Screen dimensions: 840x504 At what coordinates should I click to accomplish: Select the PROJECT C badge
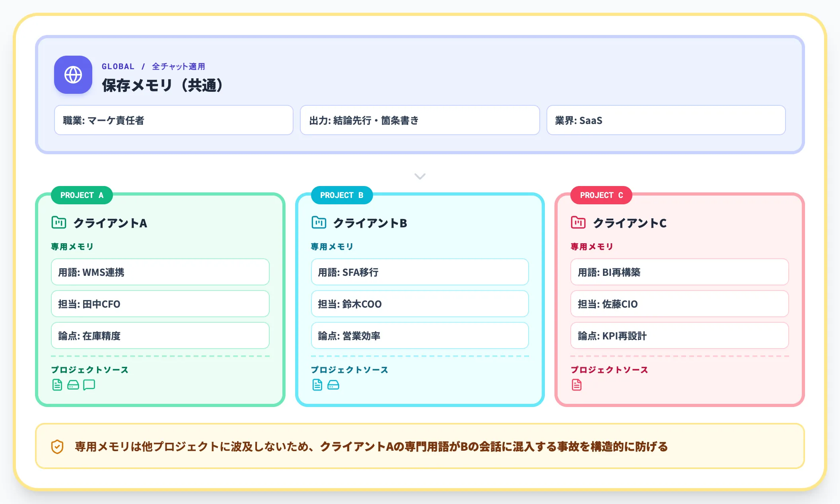pos(601,195)
